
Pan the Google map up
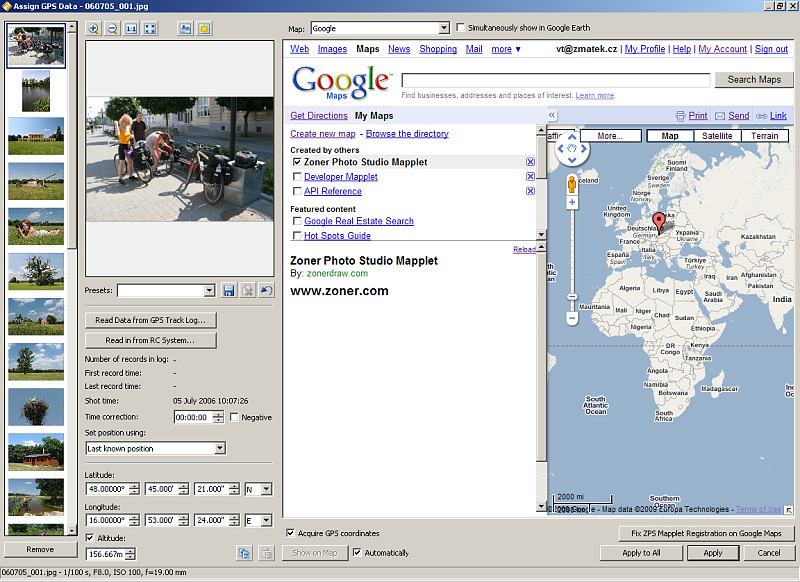pyautogui.click(x=572, y=137)
